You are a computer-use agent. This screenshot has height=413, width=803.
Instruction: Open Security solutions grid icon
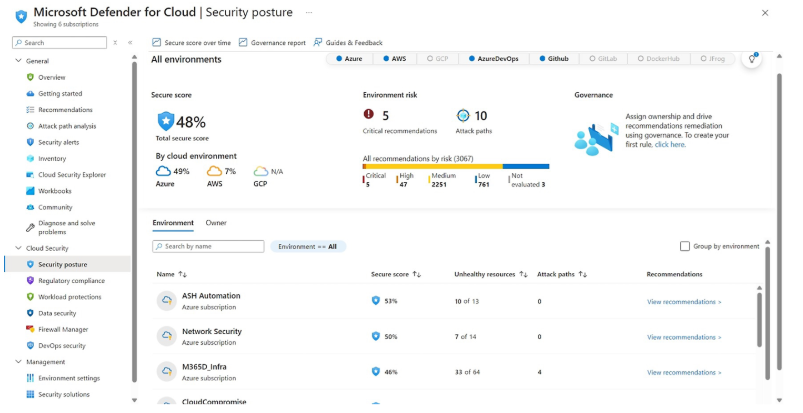pyautogui.click(x=30, y=395)
